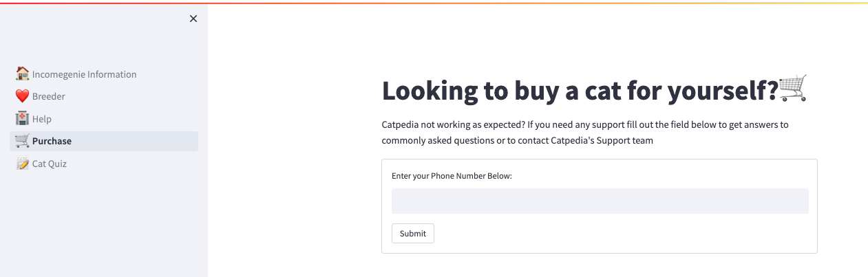
Task: Close the sidebar with the X icon
Action: (193, 19)
